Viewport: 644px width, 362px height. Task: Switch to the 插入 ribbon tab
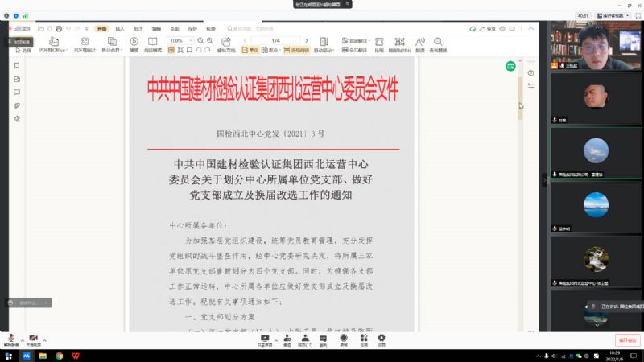120,28
